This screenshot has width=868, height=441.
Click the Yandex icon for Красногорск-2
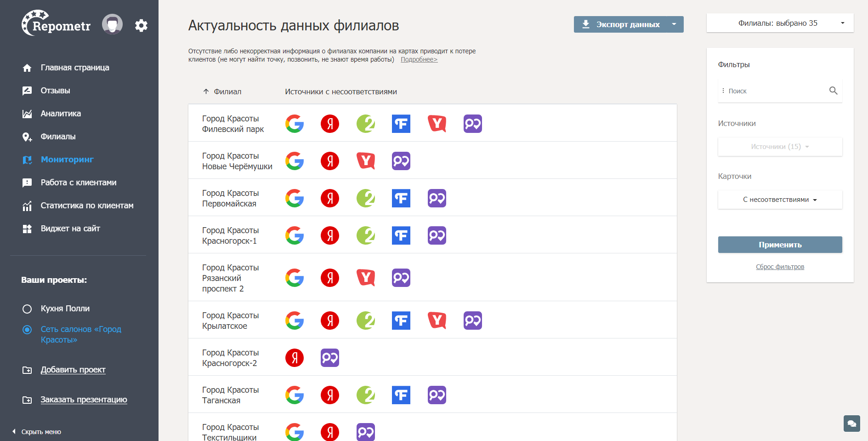(295, 358)
